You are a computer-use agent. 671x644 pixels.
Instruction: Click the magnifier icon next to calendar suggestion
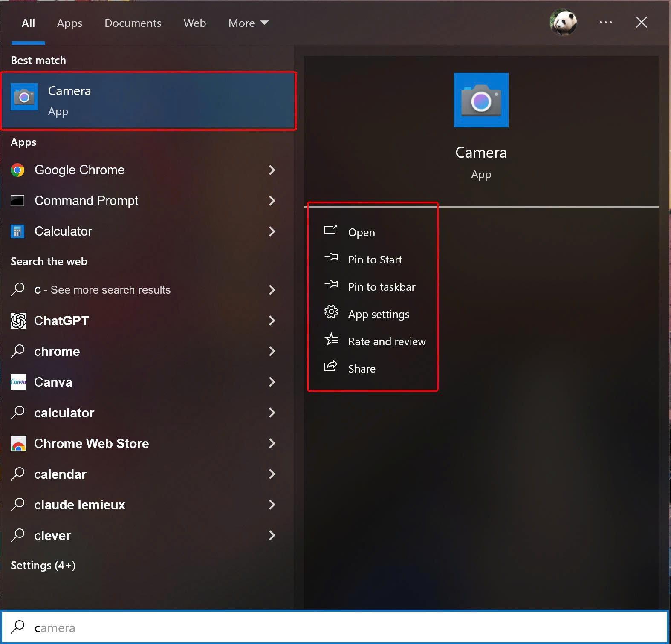coord(17,474)
